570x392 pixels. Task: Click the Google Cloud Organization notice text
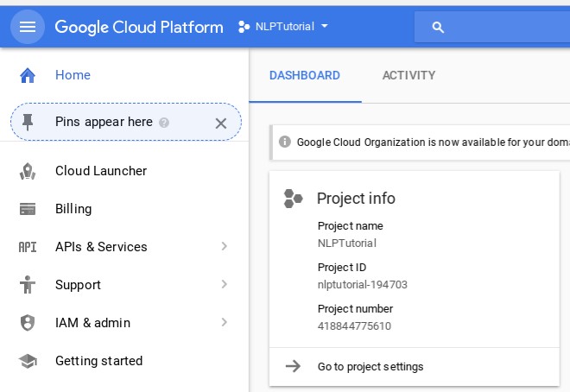tap(434, 142)
